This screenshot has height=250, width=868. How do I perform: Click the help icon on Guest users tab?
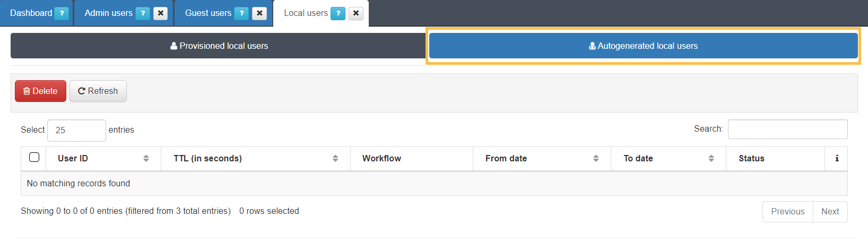[x=241, y=13]
